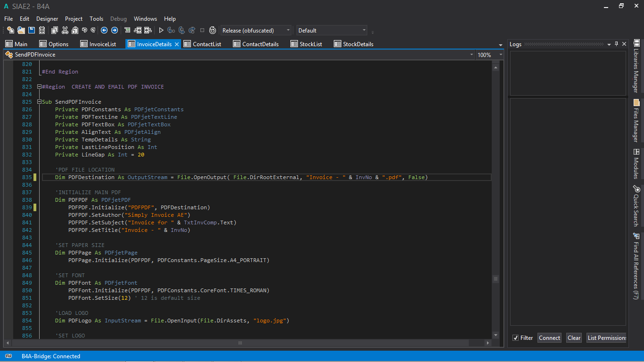Collapse the Sub SendPDFInvoice block
644x362 pixels.
[39, 102]
